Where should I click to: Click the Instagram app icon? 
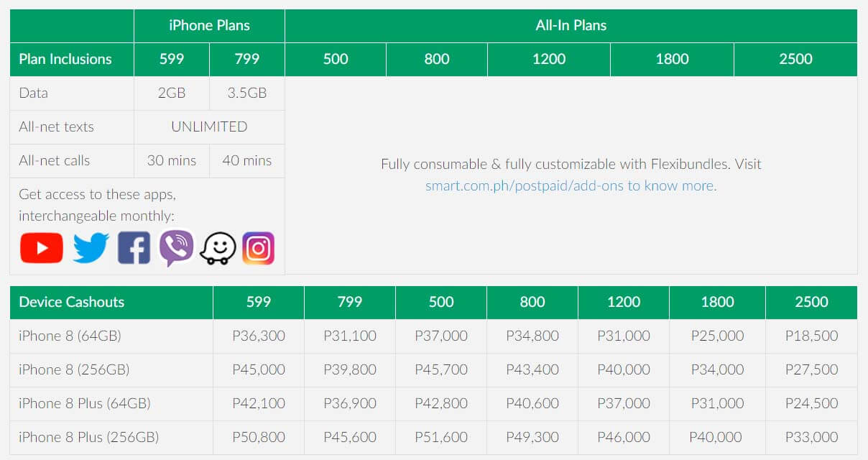pos(258,249)
